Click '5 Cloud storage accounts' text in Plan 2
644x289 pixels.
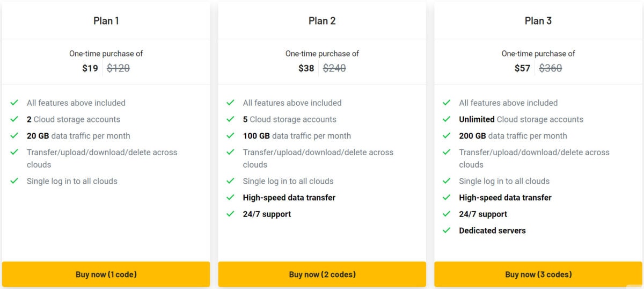tap(290, 119)
